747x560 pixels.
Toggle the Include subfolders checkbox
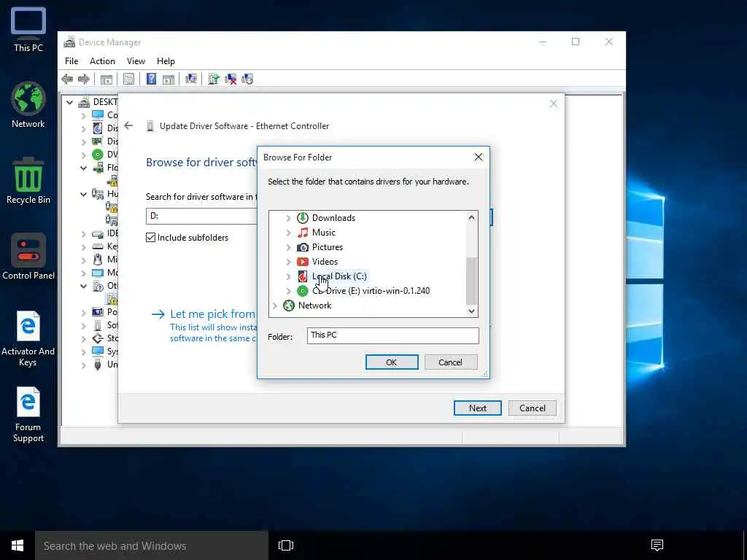click(150, 237)
